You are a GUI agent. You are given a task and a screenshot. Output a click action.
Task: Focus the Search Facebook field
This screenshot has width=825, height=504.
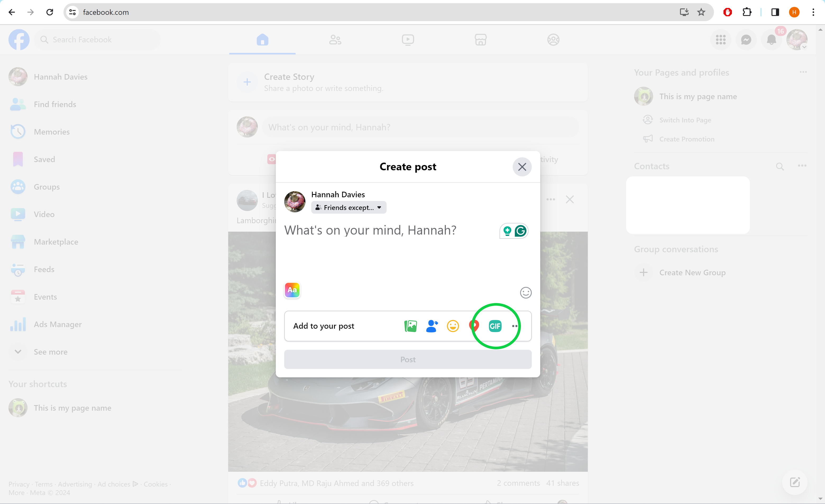click(97, 39)
